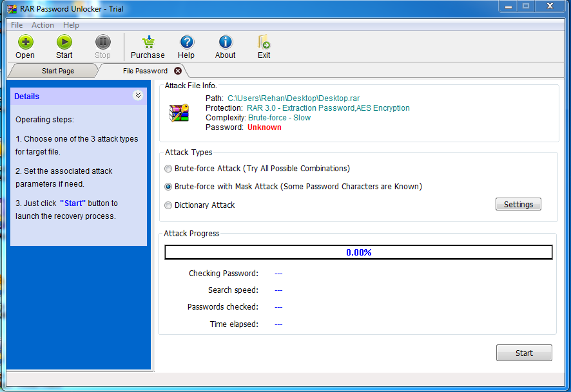Viewport: 571px width, 392px height.
Task: Click the gray Stop icon in toolbar
Action: (x=103, y=42)
